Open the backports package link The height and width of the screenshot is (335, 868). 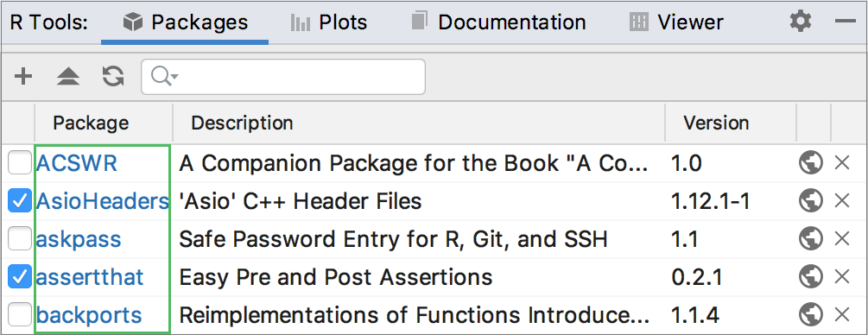point(89,316)
